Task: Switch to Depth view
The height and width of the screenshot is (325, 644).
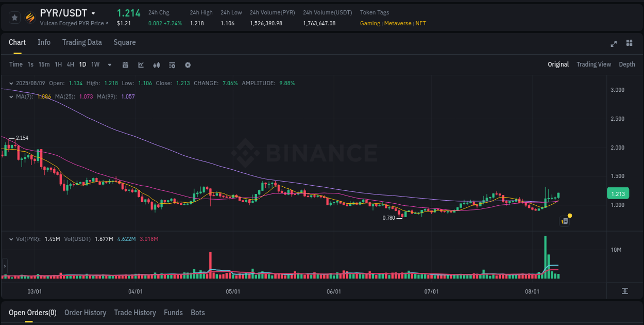Action: tap(626, 64)
